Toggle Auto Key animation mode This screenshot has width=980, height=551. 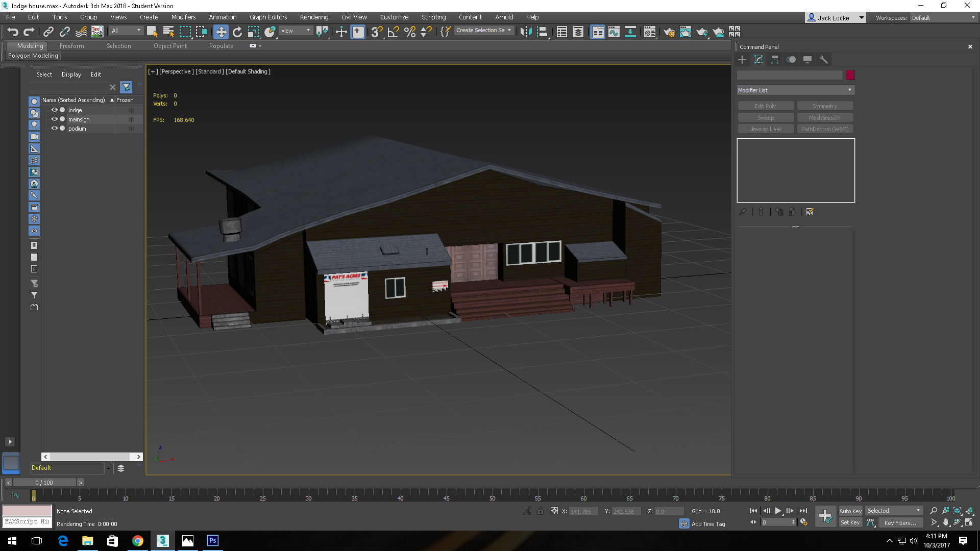tap(850, 511)
